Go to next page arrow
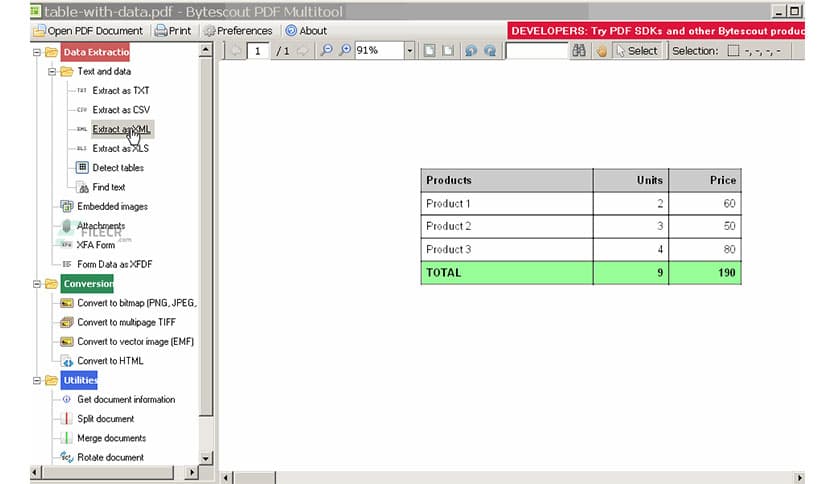The image size is (836, 484). pos(302,51)
